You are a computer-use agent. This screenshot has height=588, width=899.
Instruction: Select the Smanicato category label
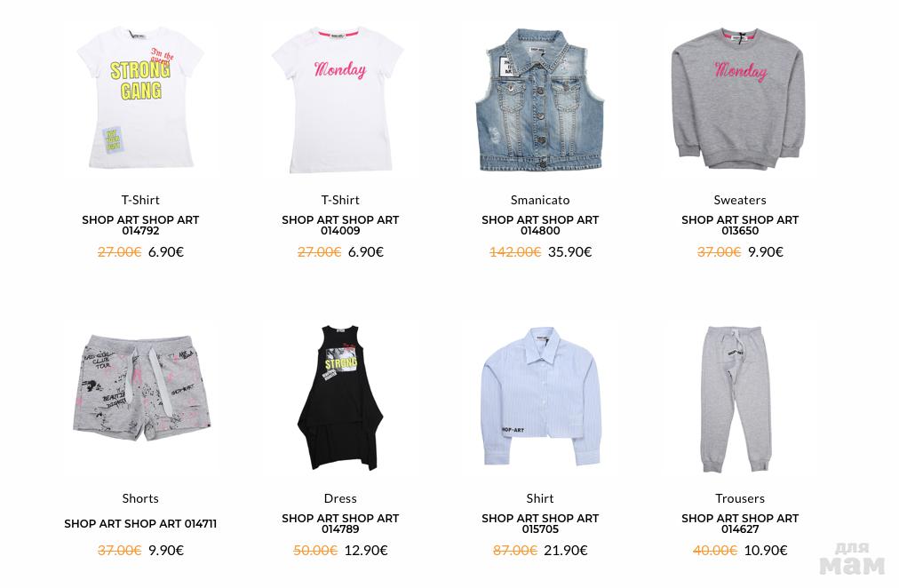point(540,200)
